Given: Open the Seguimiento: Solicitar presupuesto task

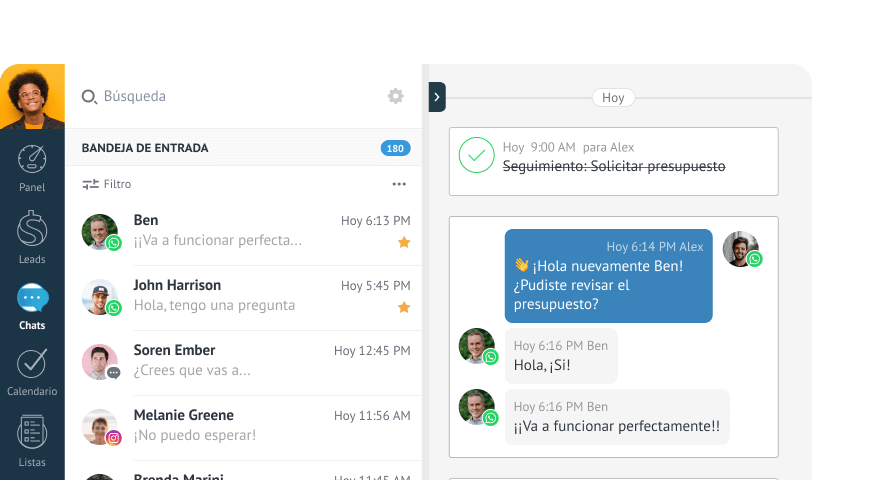Looking at the screenshot, I should click(614, 166).
